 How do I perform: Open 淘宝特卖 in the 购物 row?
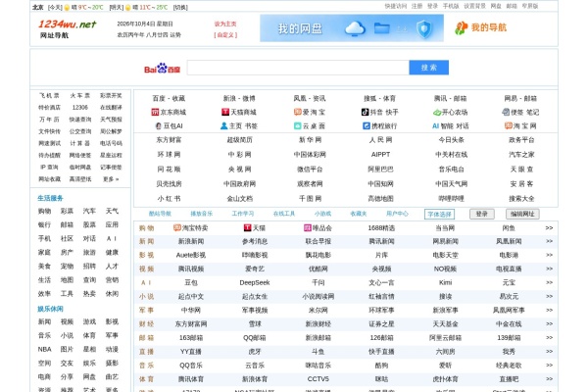[191, 228]
